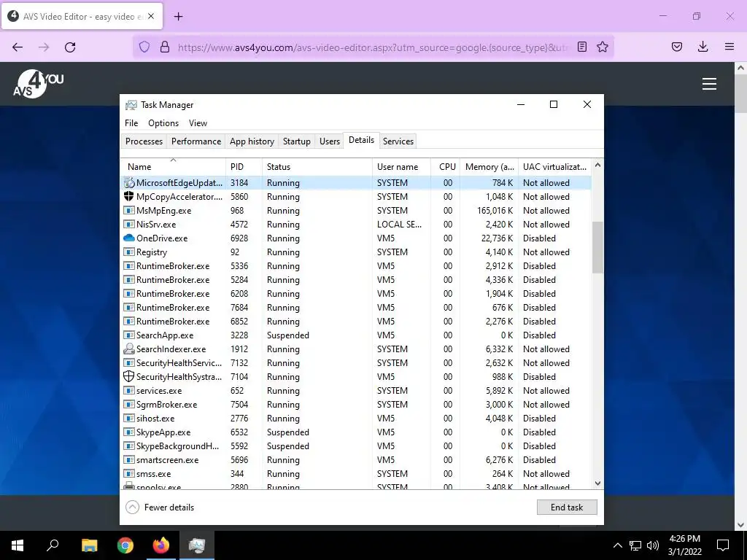This screenshot has height=560, width=747.
Task: Switch to the Startup tab
Action: pos(296,141)
